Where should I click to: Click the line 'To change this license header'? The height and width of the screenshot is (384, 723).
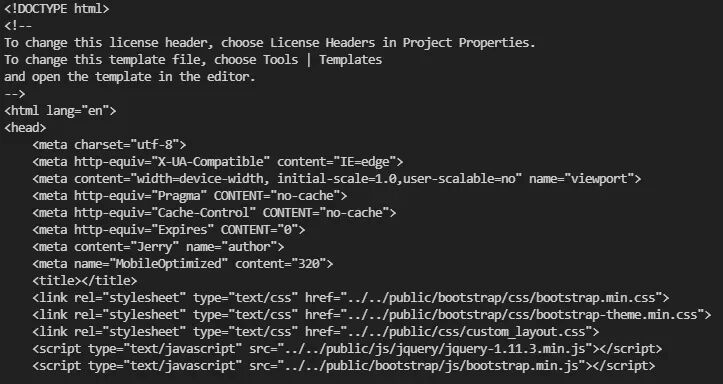click(270, 43)
